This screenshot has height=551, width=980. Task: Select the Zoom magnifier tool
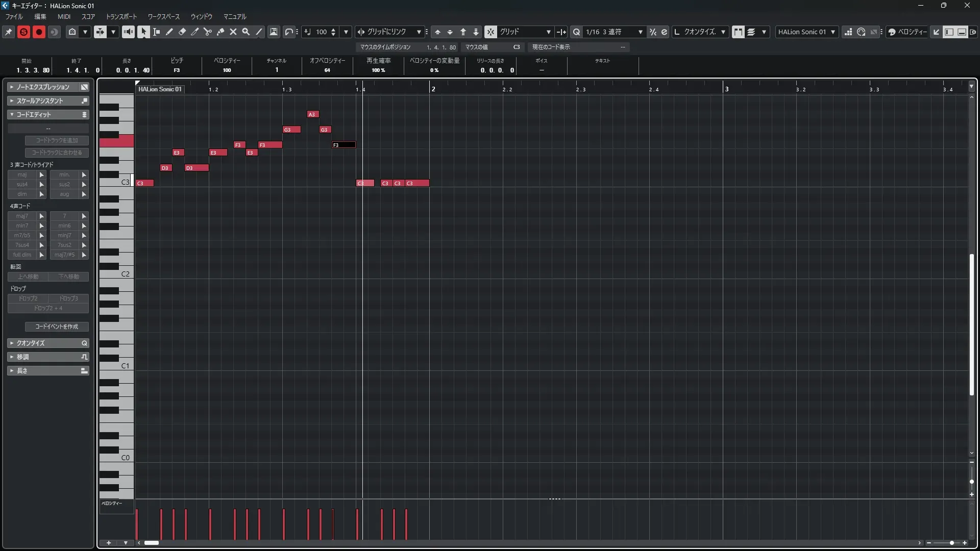[246, 32]
